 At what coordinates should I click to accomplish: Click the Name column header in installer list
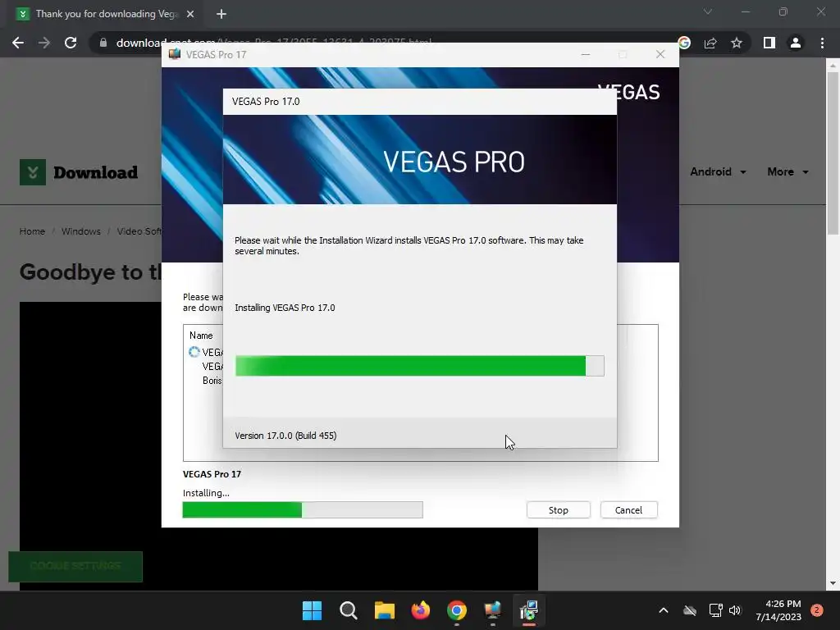pyautogui.click(x=201, y=336)
